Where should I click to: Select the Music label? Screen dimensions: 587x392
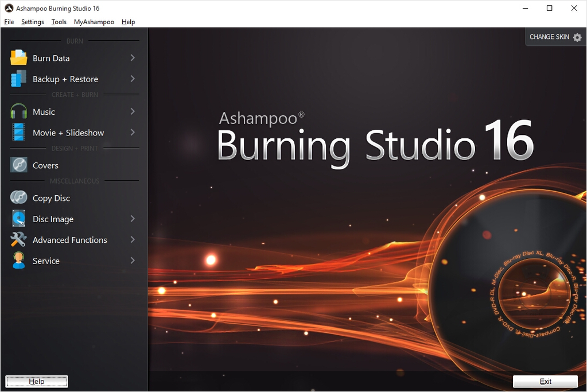44,111
